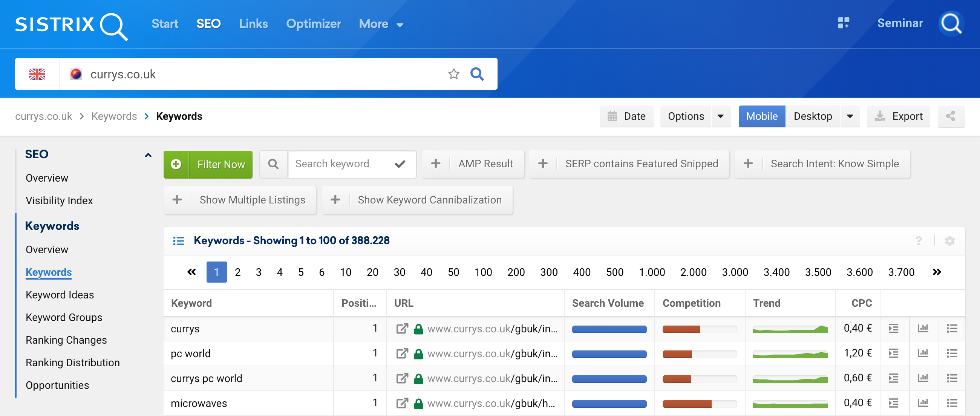Click the magnifier icon beside Search keyword field
Screen dimensions: 980x416
273,164
